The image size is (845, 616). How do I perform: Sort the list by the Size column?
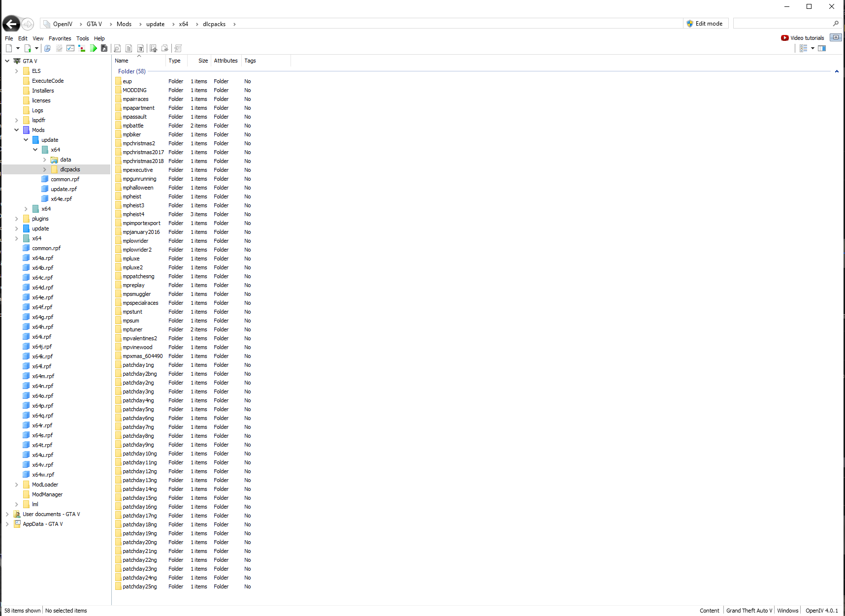point(199,61)
